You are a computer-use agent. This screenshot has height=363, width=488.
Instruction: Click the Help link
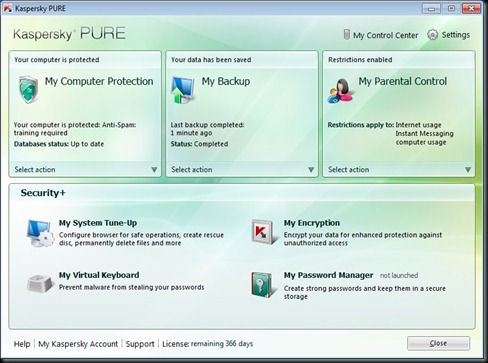click(22, 344)
